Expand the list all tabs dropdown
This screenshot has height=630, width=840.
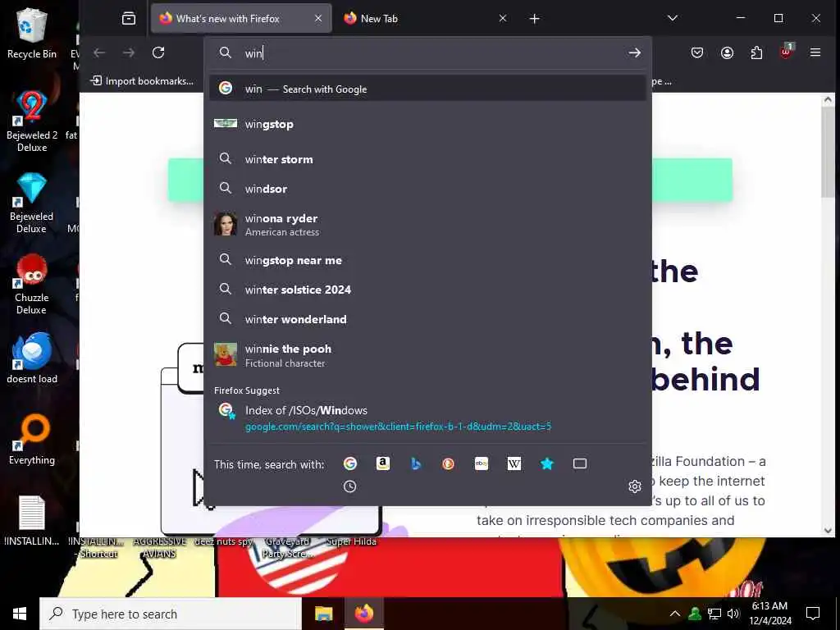673,19
